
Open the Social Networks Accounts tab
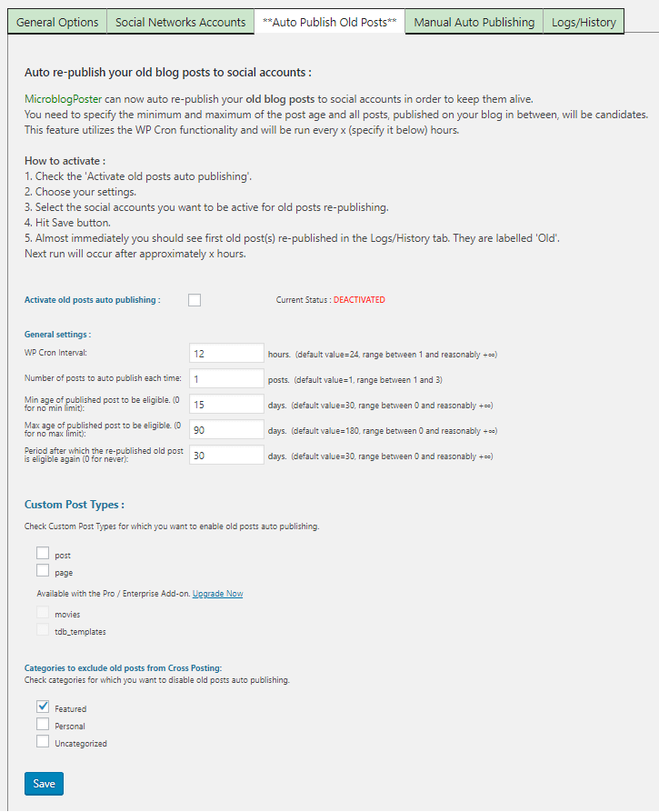point(180,22)
